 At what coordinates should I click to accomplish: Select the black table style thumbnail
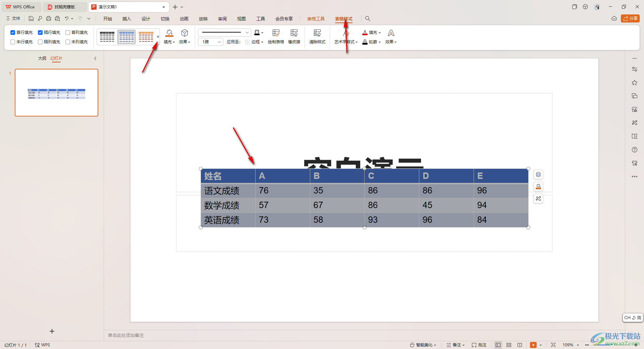107,37
